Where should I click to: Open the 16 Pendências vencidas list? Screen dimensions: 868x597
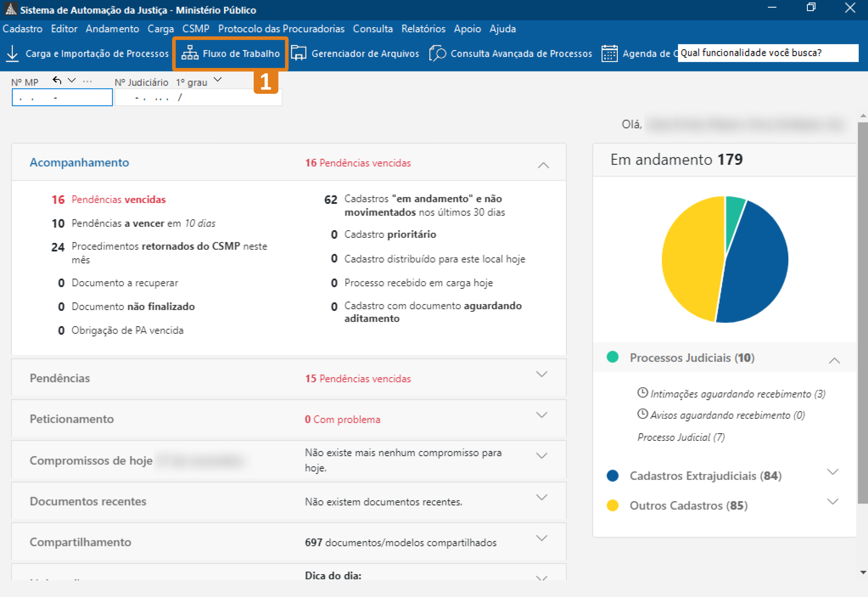(118, 199)
